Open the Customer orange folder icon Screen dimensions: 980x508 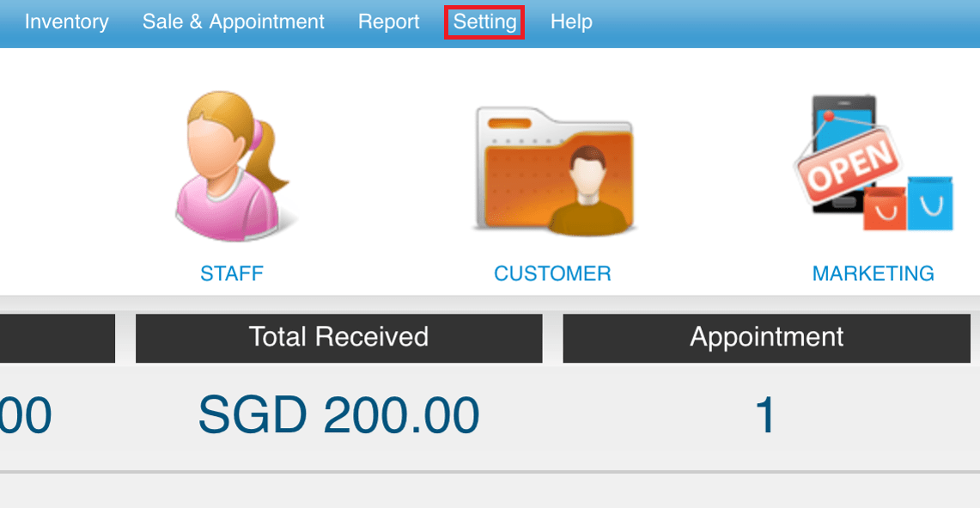554,170
